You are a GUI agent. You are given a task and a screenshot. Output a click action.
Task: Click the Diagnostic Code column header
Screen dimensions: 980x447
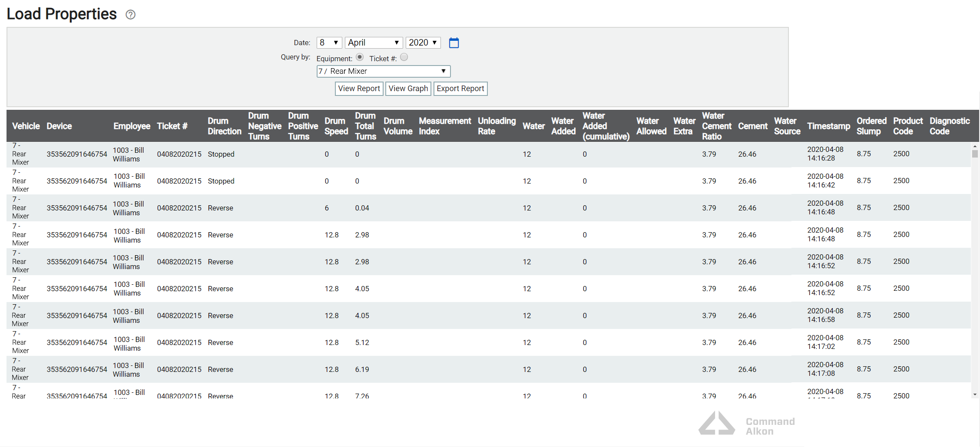pyautogui.click(x=950, y=126)
